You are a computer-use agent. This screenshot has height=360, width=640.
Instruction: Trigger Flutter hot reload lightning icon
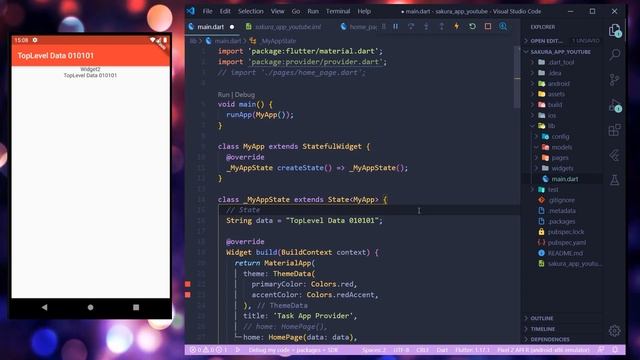click(457, 27)
